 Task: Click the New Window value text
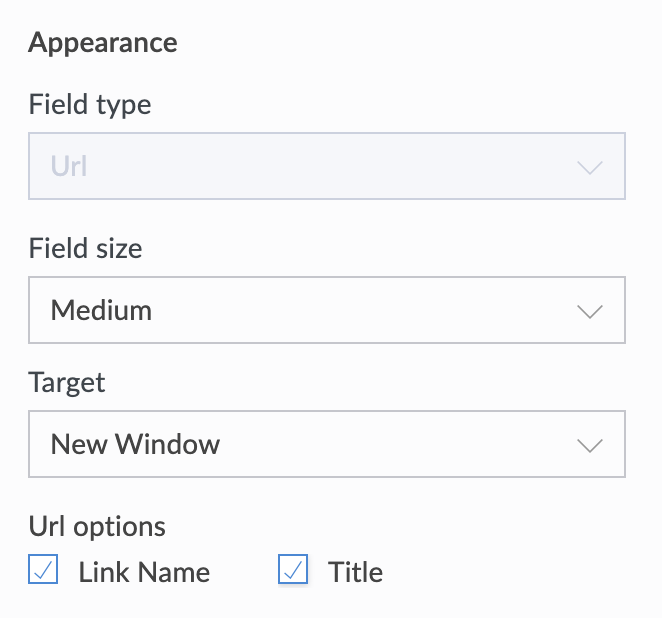pyautogui.click(x=135, y=444)
